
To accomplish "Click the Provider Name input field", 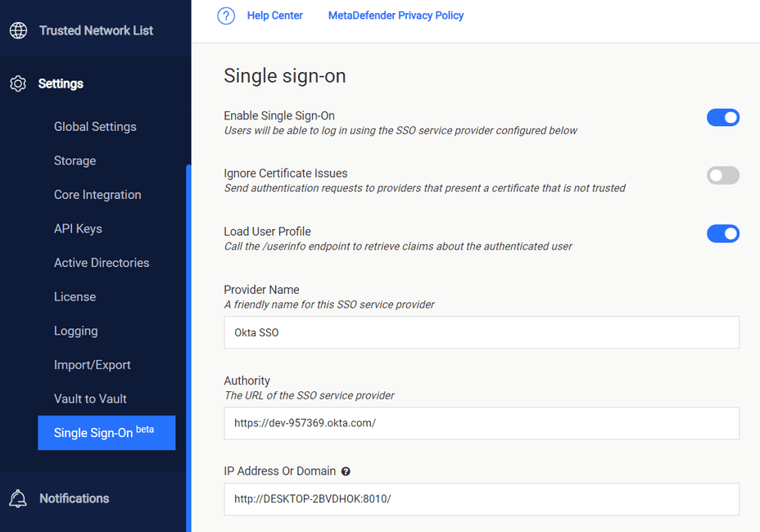I will 482,332.
